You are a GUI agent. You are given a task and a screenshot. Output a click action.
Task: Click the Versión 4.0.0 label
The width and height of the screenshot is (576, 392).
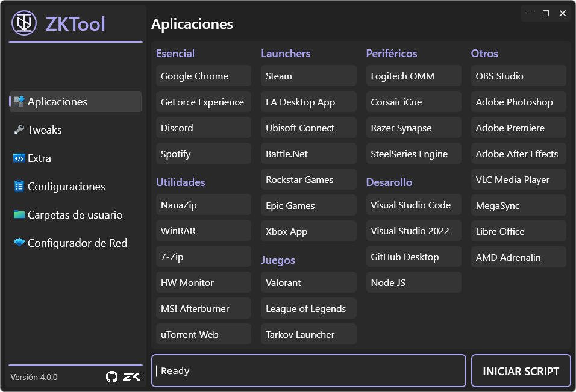[x=34, y=377]
